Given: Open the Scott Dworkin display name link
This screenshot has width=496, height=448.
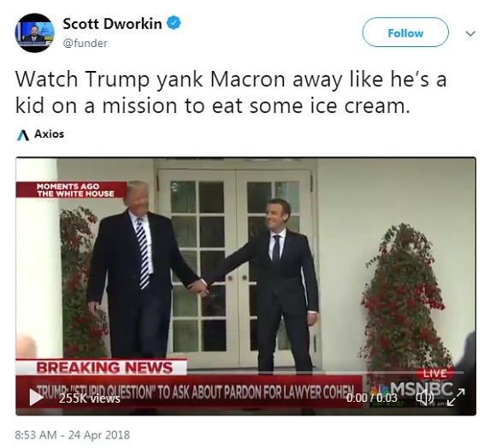Looking at the screenshot, I should (112, 24).
